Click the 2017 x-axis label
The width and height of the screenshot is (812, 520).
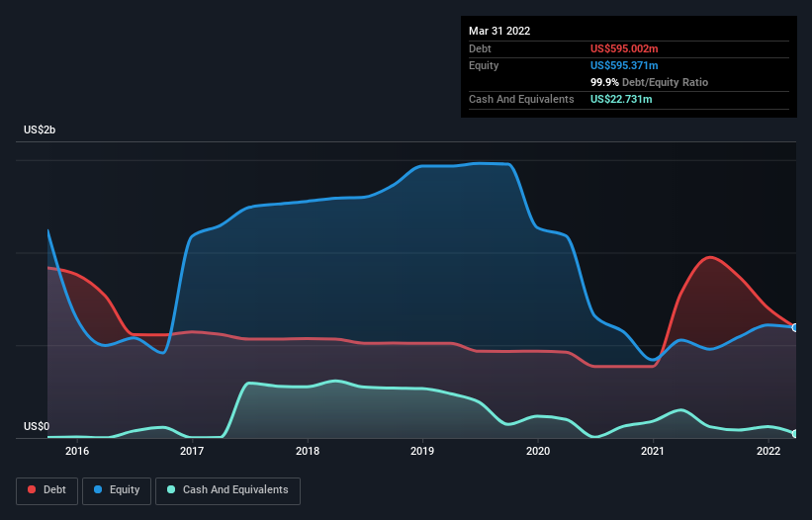tap(192, 451)
